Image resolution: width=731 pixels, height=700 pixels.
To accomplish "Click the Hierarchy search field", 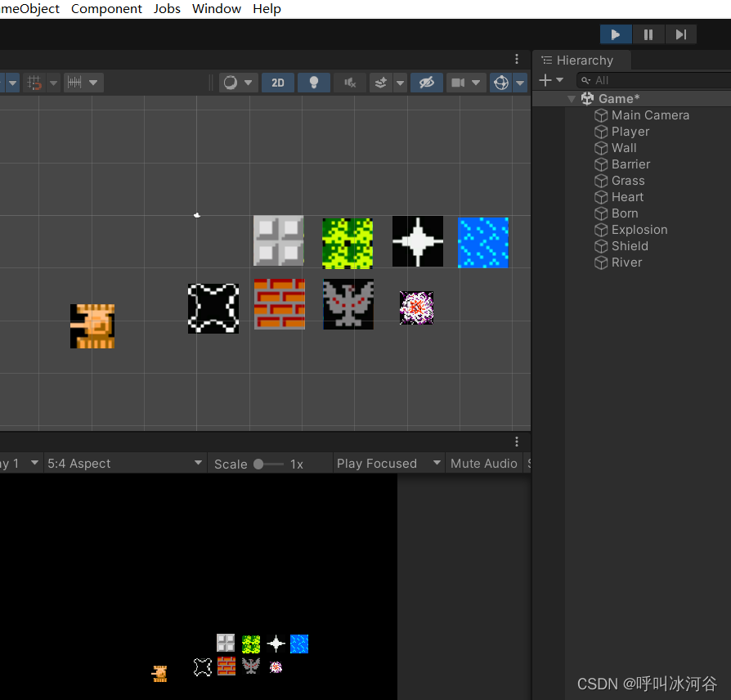I will click(x=653, y=80).
